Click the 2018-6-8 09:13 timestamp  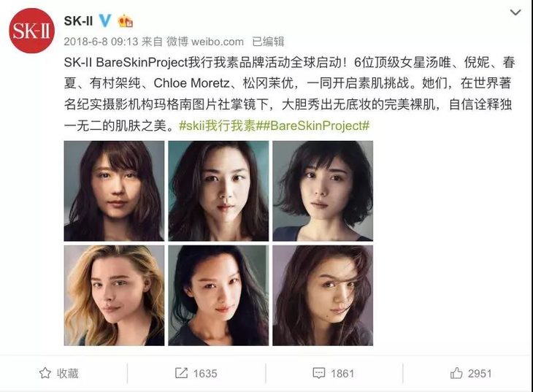coord(101,42)
